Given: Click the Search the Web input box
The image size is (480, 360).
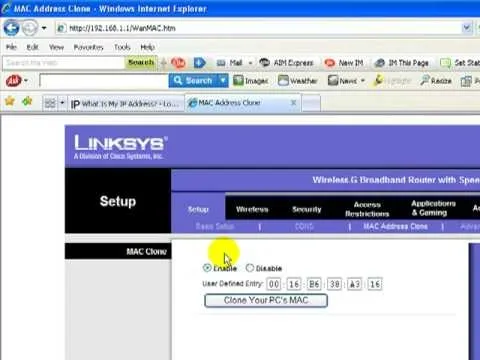Looking at the screenshot, I should tap(63, 63).
